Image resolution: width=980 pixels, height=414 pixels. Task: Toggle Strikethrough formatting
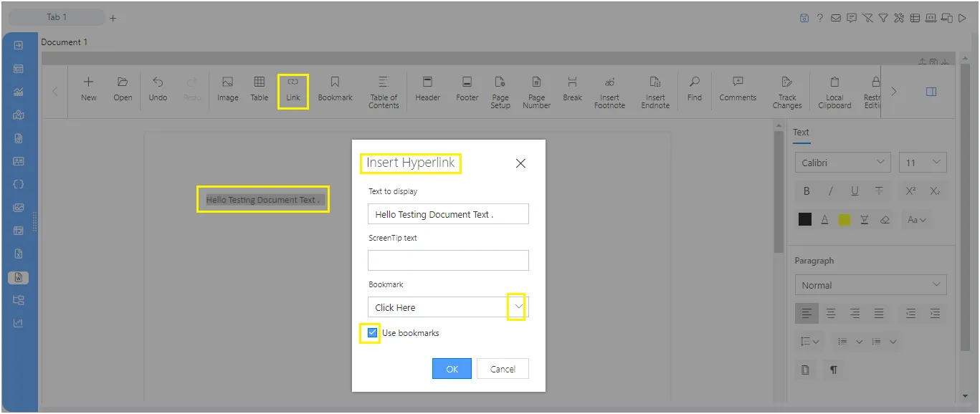click(x=879, y=191)
